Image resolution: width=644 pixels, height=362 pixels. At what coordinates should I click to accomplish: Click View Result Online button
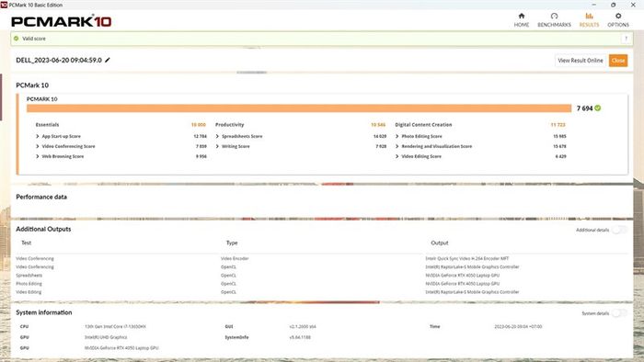581,61
